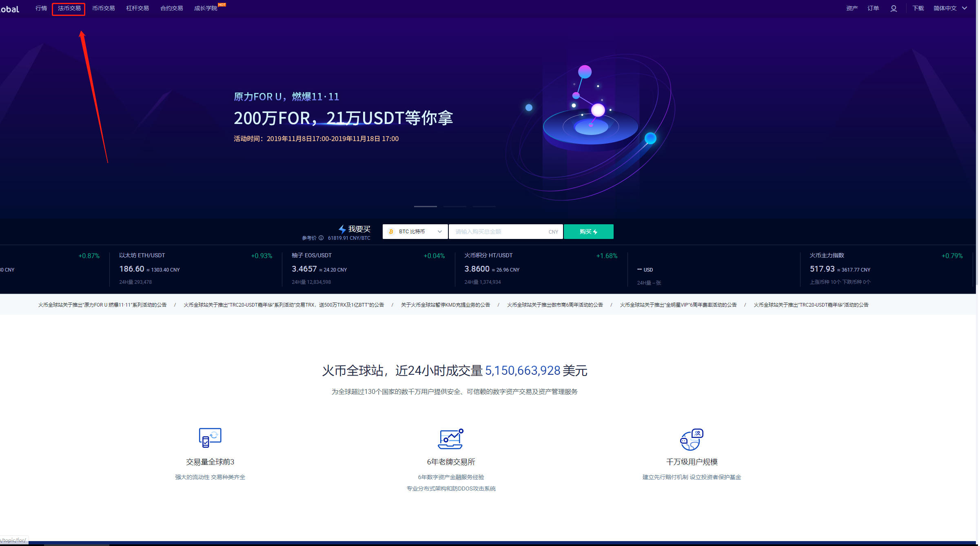Click the 千万级用户规模 globe icon
The height and width of the screenshot is (546, 980).
(692, 440)
